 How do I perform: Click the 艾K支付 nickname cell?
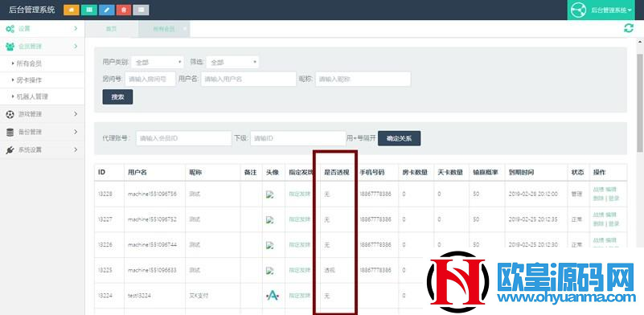[x=199, y=295]
